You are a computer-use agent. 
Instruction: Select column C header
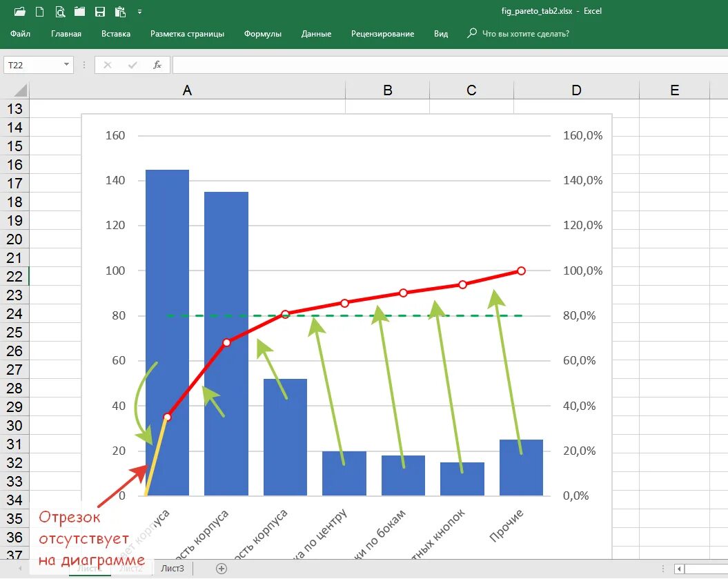tap(471, 90)
